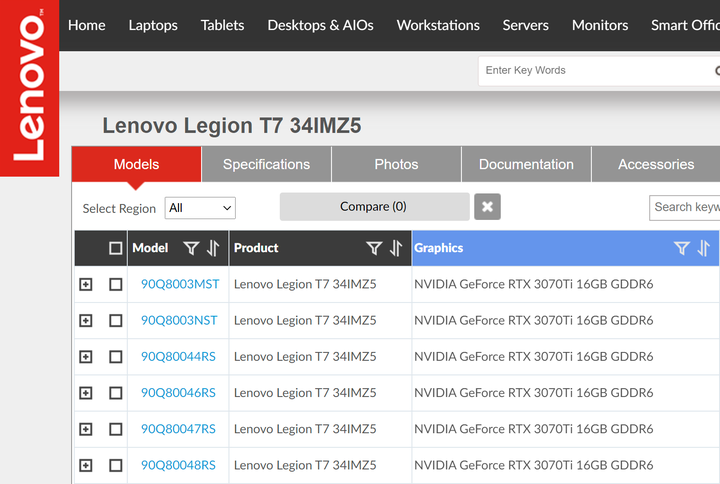Open the Tablets menu
The height and width of the screenshot is (484, 720).
click(x=222, y=25)
